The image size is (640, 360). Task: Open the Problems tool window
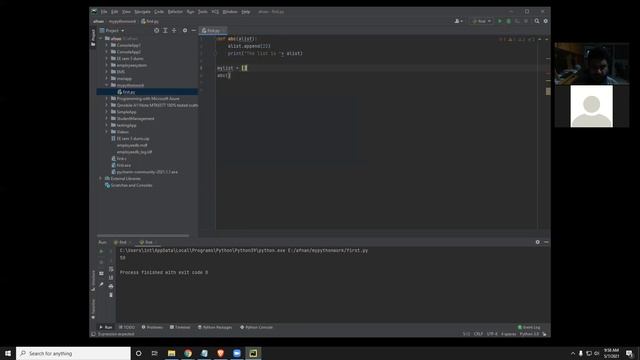pos(152,327)
